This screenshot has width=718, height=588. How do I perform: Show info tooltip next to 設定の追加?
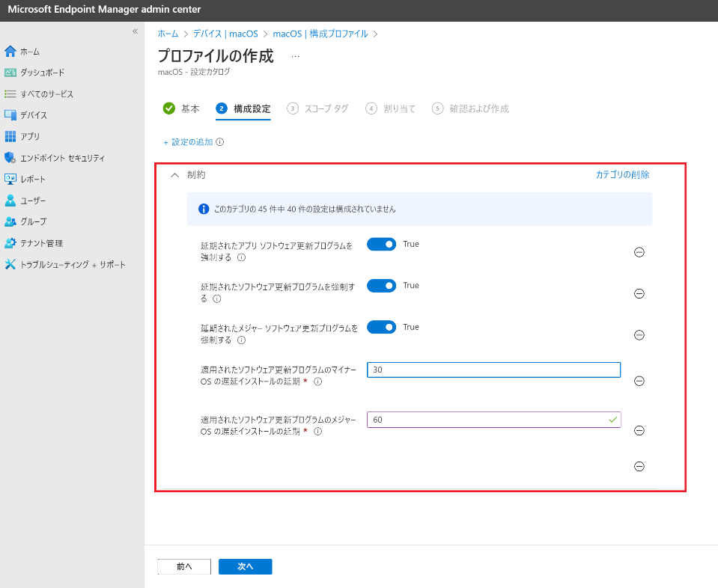[x=220, y=142]
